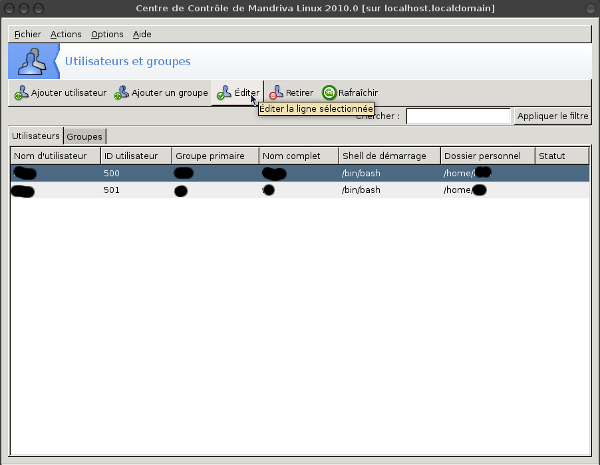Click the Ajouter un groupe icon
600x465 pixels.
(x=121, y=93)
